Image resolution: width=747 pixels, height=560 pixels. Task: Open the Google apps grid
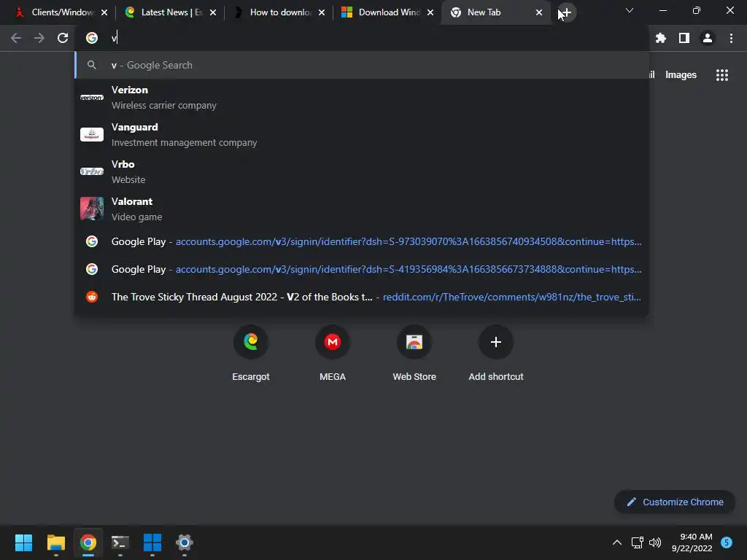point(722,75)
